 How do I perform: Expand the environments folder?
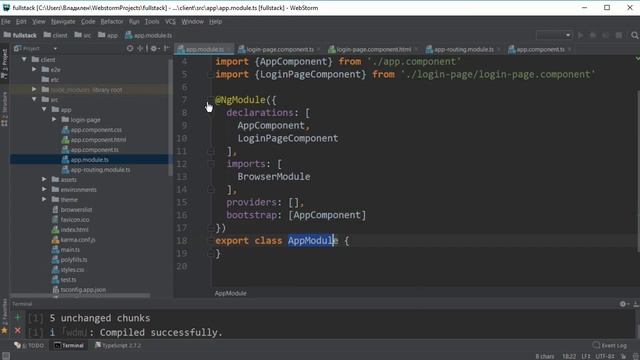point(44,189)
